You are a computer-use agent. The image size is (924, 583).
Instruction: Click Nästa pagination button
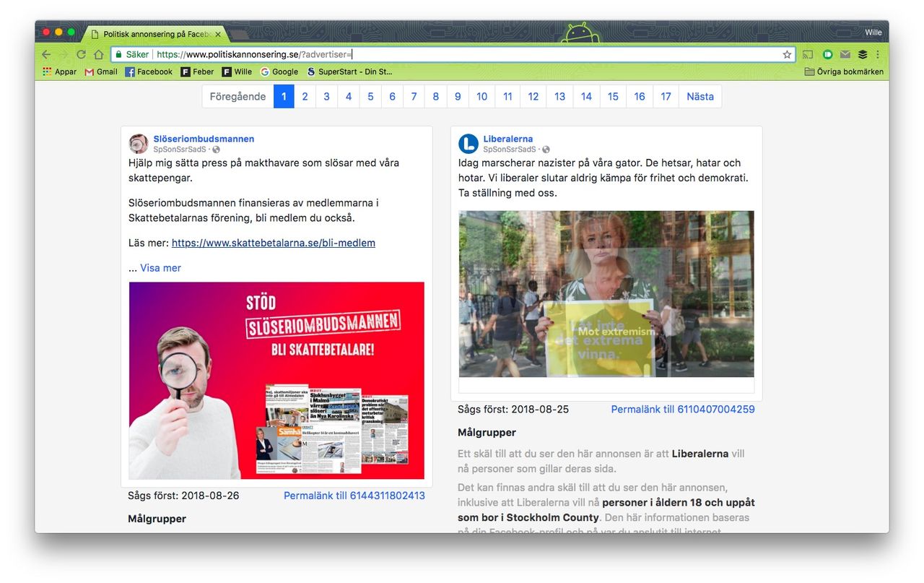pos(700,96)
